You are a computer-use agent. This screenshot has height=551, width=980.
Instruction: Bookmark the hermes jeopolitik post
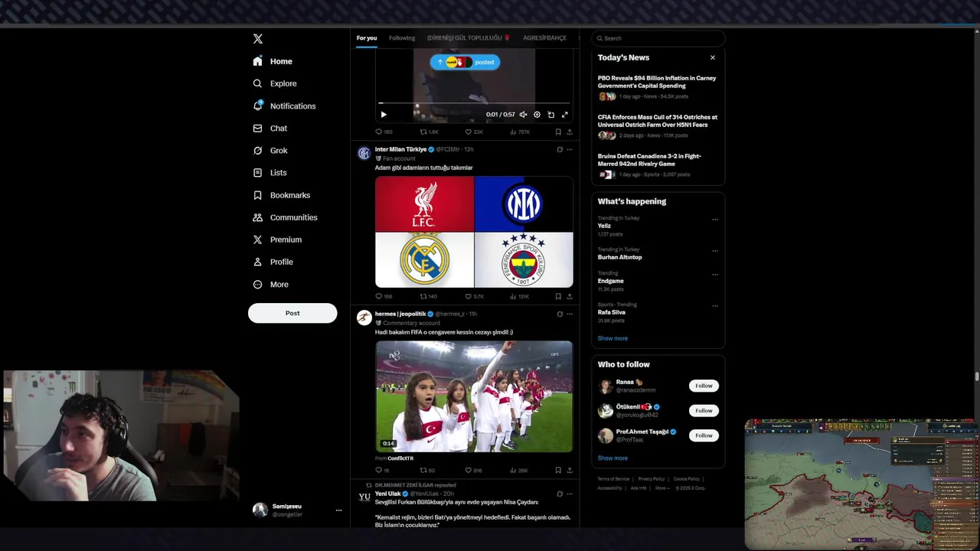(x=558, y=470)
